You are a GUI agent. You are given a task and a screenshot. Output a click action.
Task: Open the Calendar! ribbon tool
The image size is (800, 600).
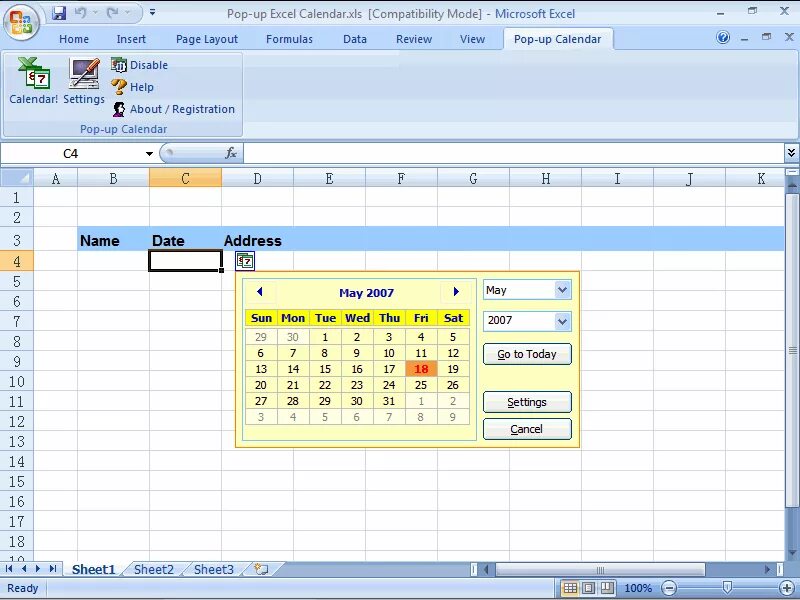tap(33, 81)
